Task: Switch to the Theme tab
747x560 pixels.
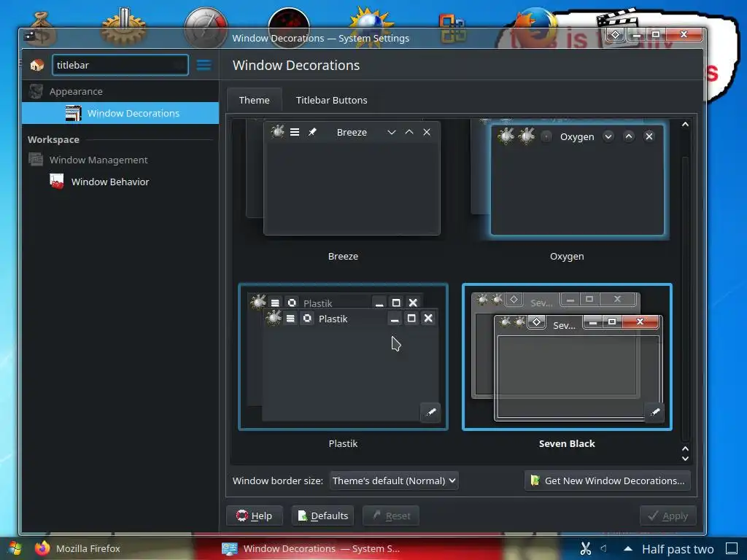Action: (255, 100)
